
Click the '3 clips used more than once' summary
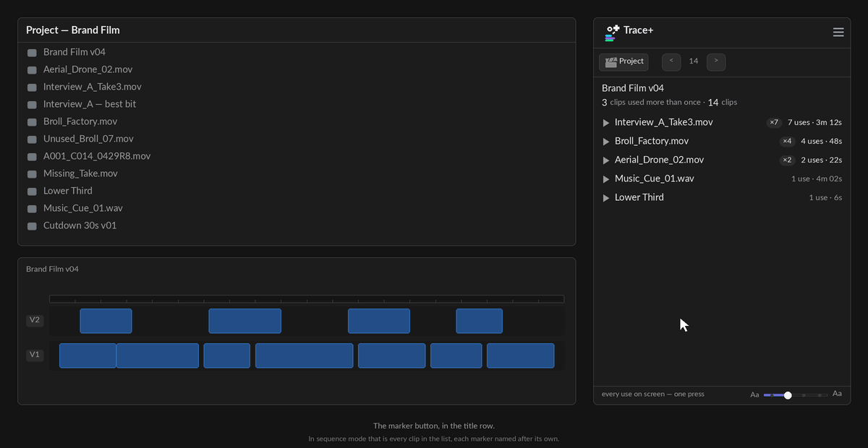point(651,103)
